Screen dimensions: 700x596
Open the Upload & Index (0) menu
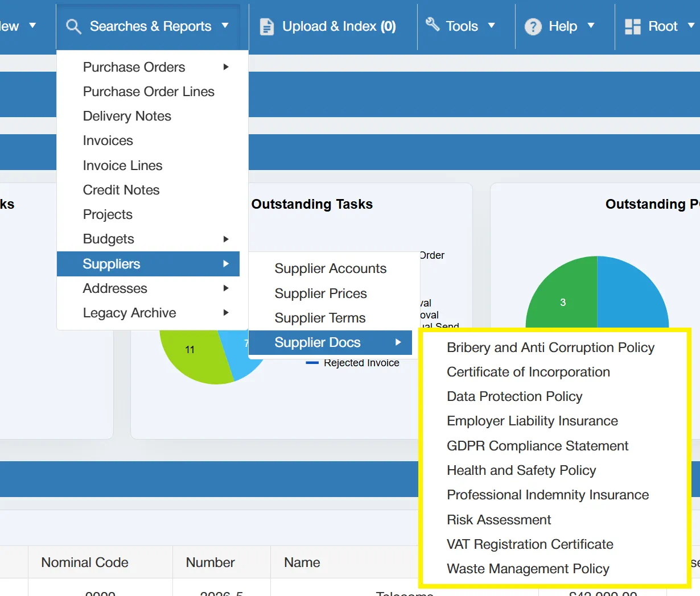point(339,26)
